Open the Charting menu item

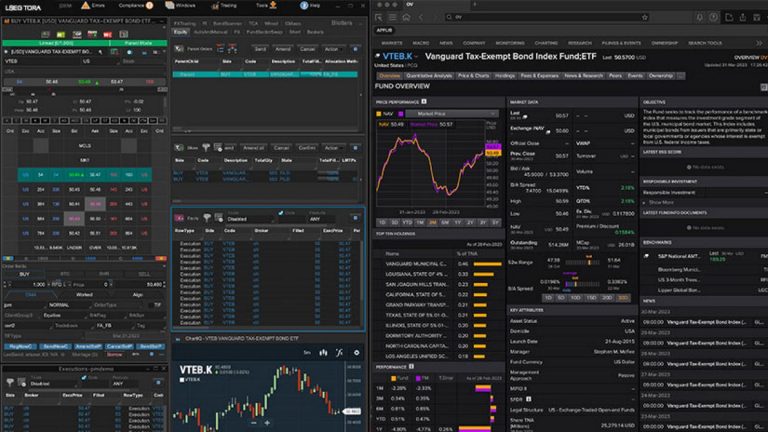pyautogui.click(x=545, y=43)
